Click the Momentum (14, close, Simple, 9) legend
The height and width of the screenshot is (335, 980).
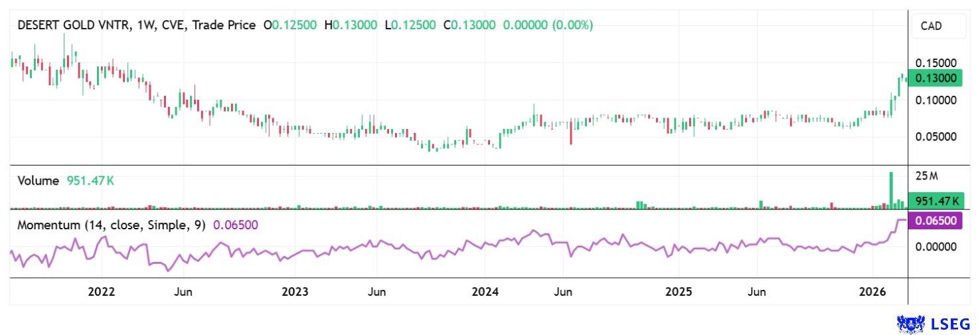112,225
